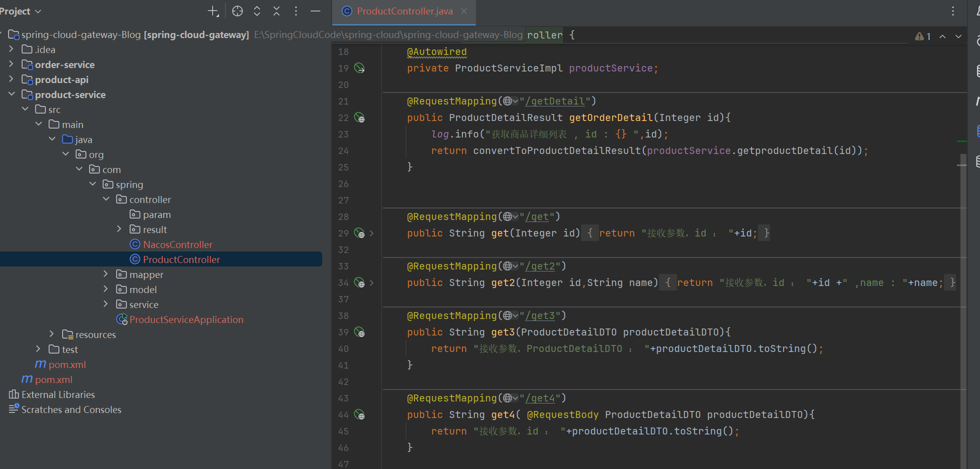
Task: Expand folded get2 method on line 34
Action: (371, 282)
